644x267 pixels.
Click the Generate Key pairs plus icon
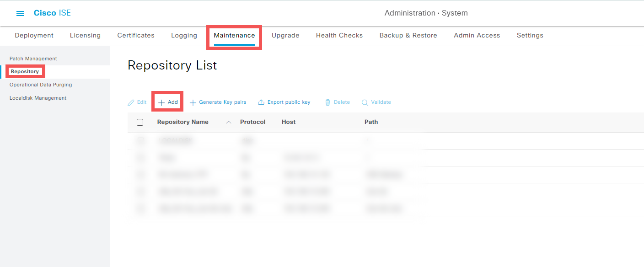(193, 102)
